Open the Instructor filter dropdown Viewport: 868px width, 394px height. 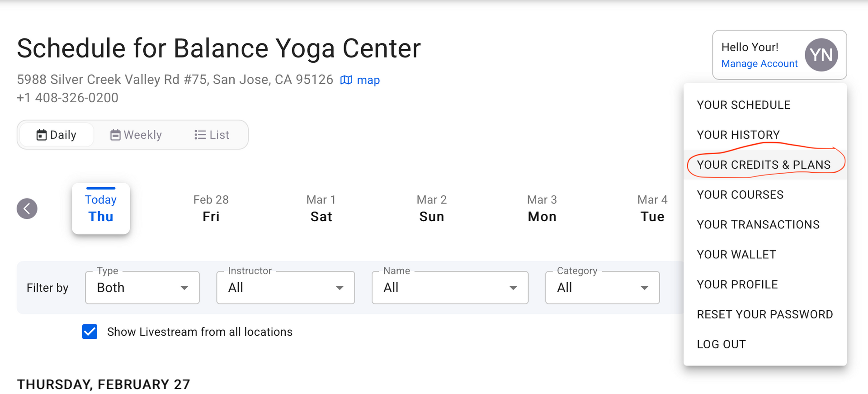[x=286, y=288]
